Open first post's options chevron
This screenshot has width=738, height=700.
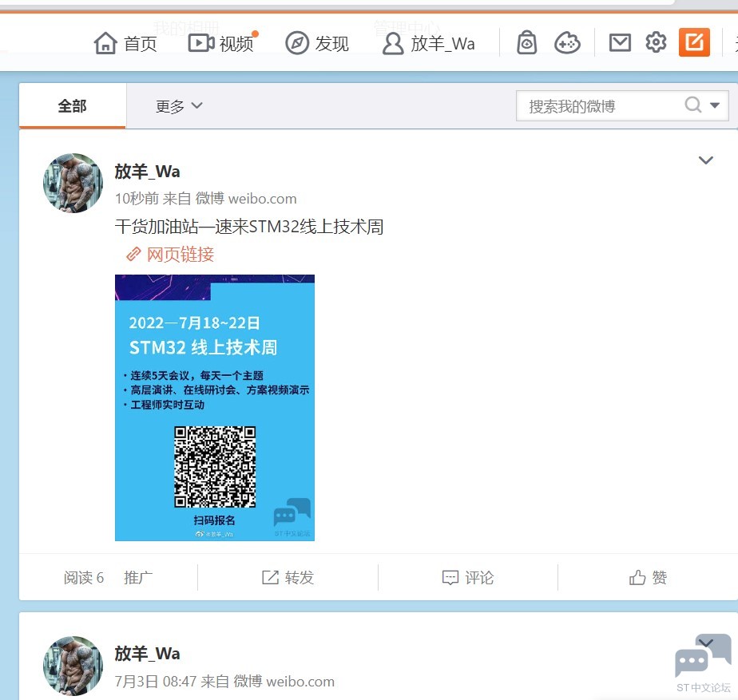705,160
